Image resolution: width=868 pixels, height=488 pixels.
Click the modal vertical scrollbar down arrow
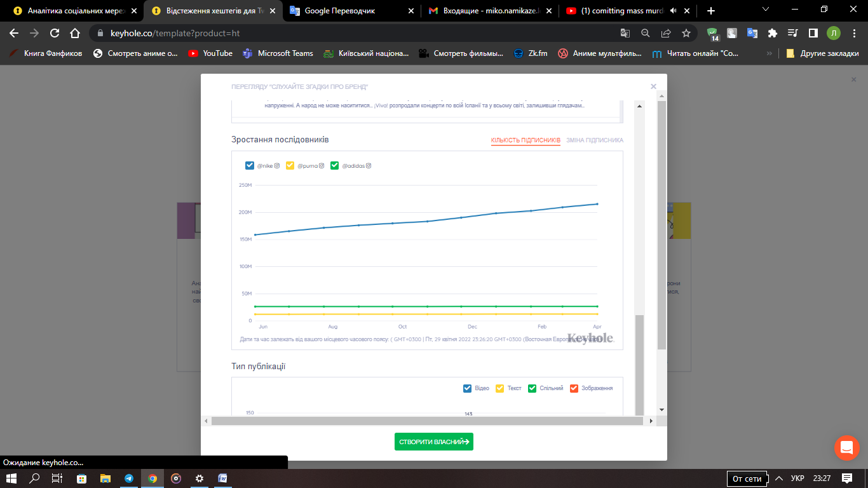click(661, 410)
